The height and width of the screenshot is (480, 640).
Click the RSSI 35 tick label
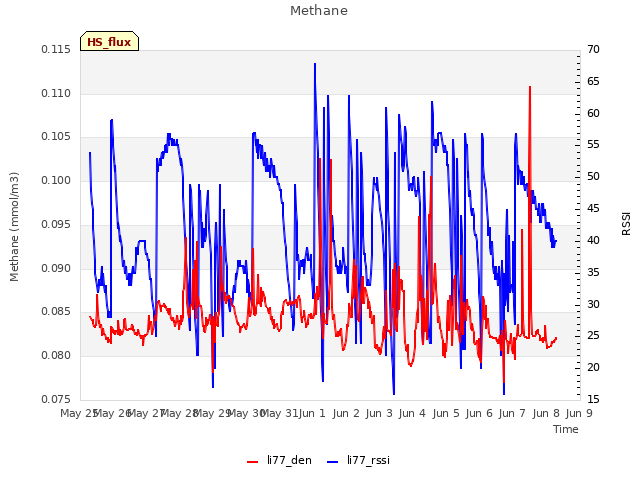(593, 272)
